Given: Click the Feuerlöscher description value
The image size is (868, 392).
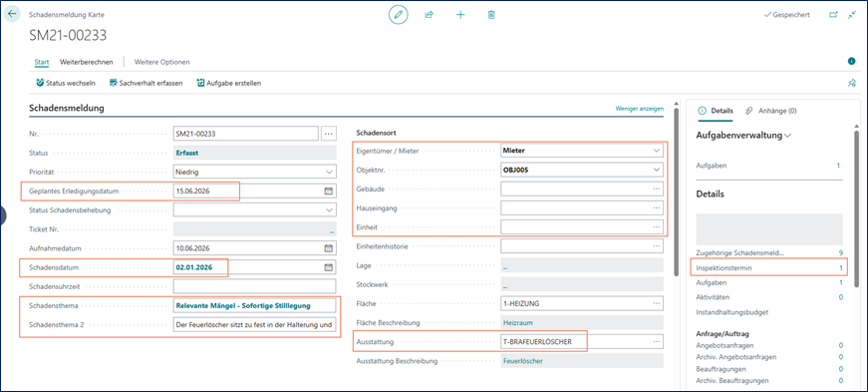Looking at the screenshot, I should [523, 361].
